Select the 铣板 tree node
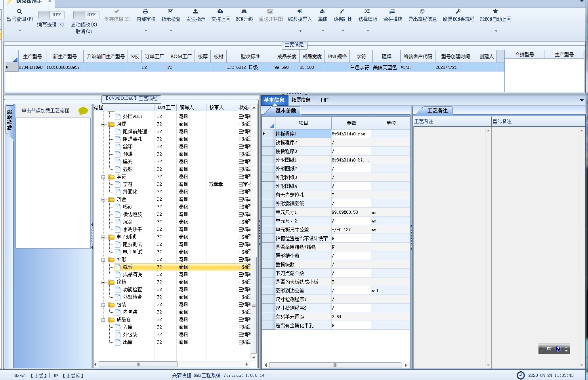 (x=128, y=267)
